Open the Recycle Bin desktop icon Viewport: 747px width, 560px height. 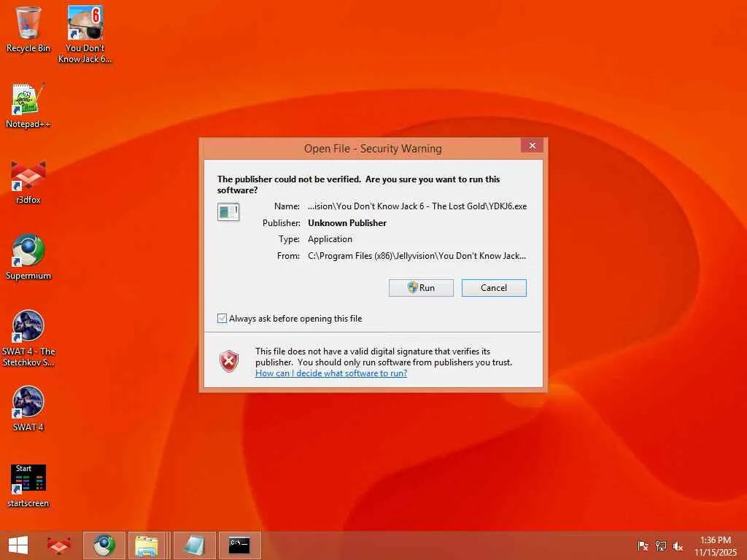point(28,29)
